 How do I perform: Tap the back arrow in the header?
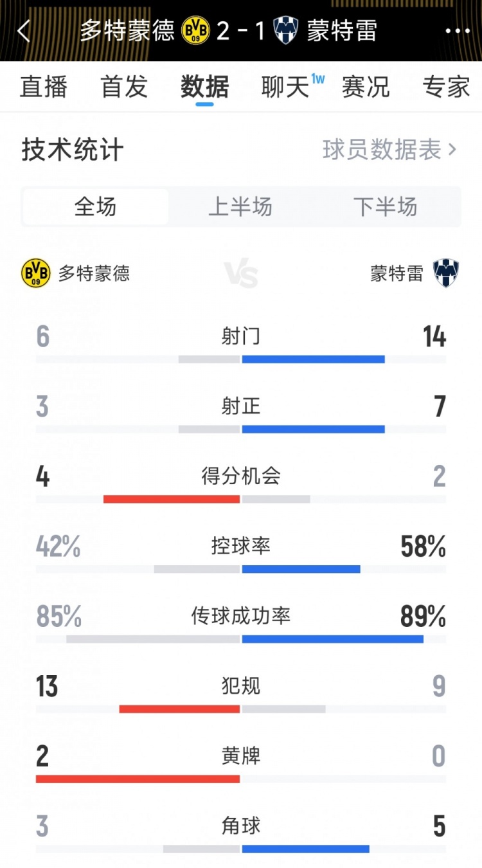[23, 30]
